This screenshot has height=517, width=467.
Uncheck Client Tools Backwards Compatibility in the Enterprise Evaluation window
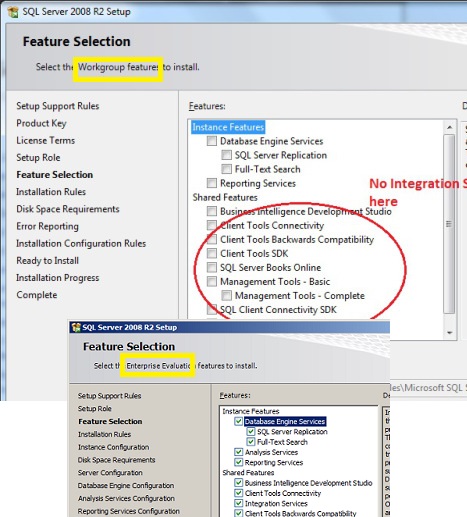click(238, 513)
